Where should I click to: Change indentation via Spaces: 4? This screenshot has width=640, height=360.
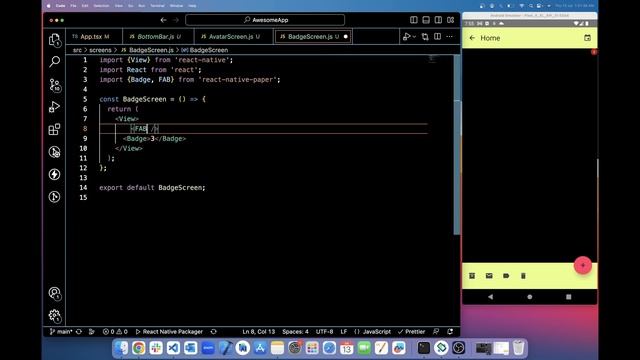pyautogui.click(x=296, y=332)
